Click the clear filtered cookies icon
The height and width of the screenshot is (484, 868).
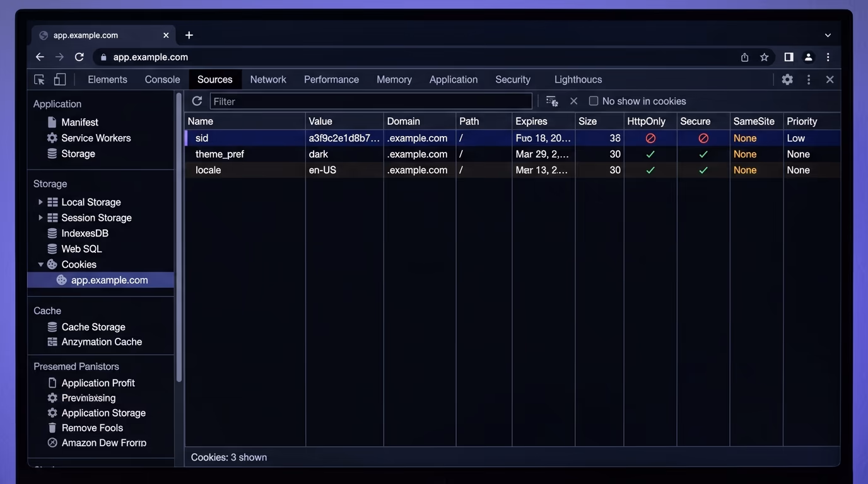(552, 101)
